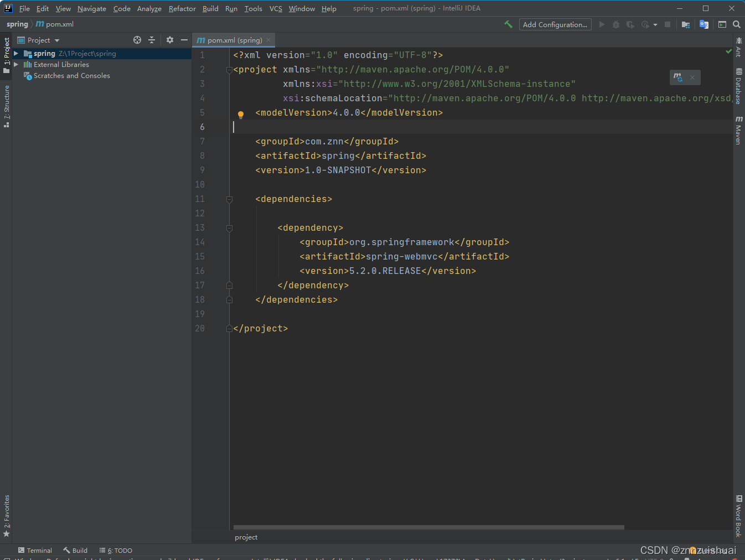Open the Terminal tool window
The height and width of the screenshot is (560, 745).
[35, 551]
